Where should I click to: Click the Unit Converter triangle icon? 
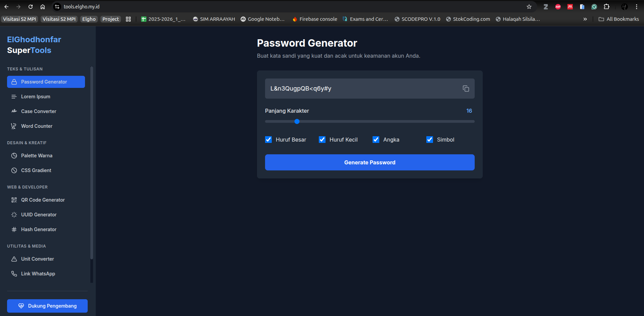click(14, 259)
